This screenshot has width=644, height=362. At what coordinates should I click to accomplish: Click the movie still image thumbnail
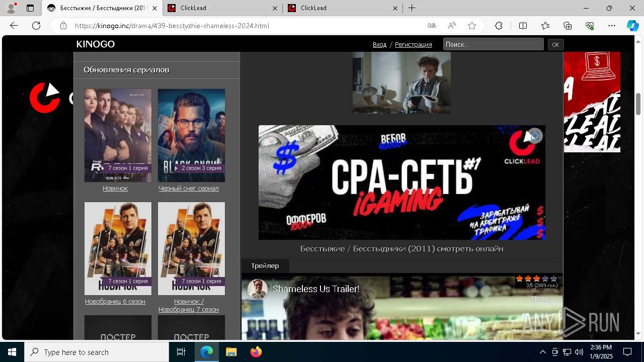point(401,82)
